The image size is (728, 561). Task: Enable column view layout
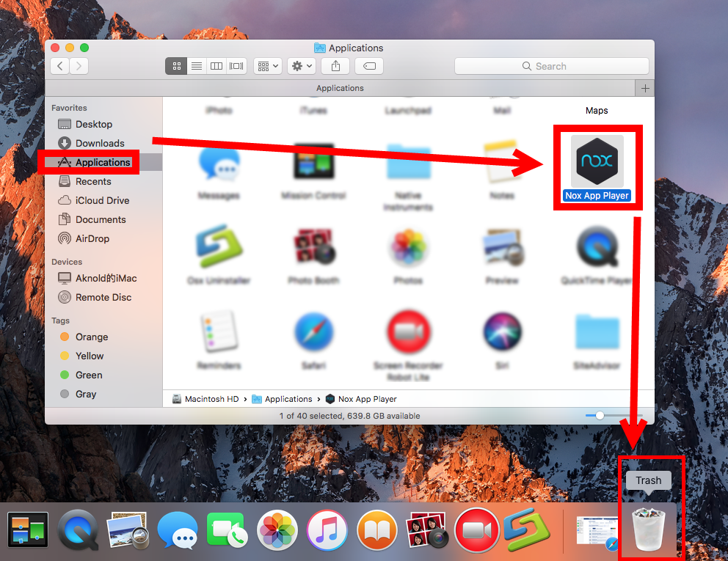click(216, 66)
